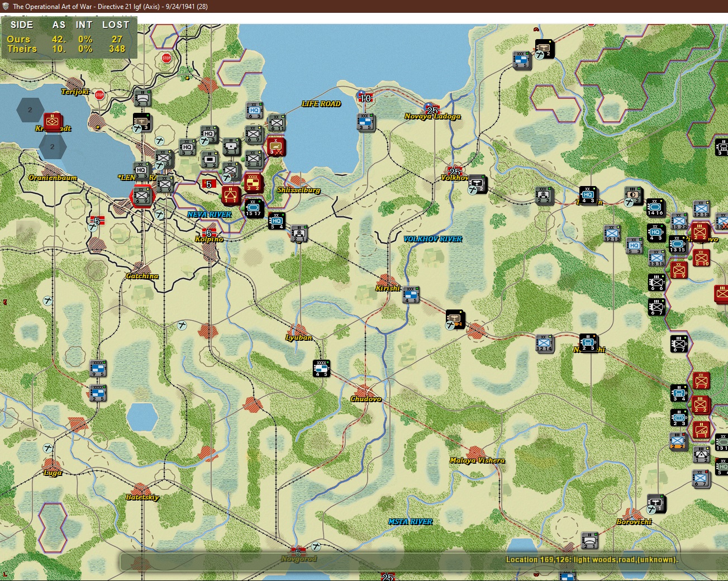
Task: Select the XXX 3-5 corps counter on Life Road
Action: tap(365, 121)
